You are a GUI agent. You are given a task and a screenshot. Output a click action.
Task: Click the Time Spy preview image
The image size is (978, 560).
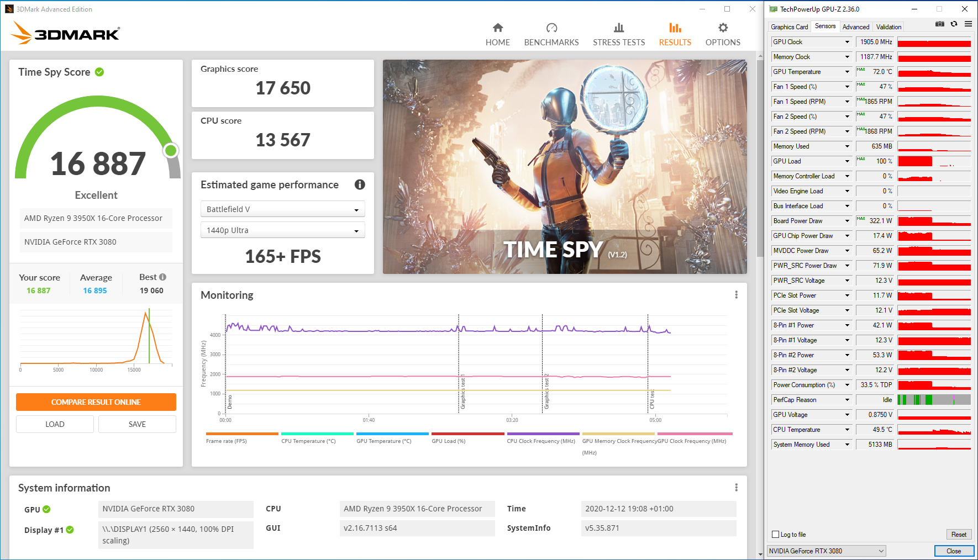click(x=564, y=167)
